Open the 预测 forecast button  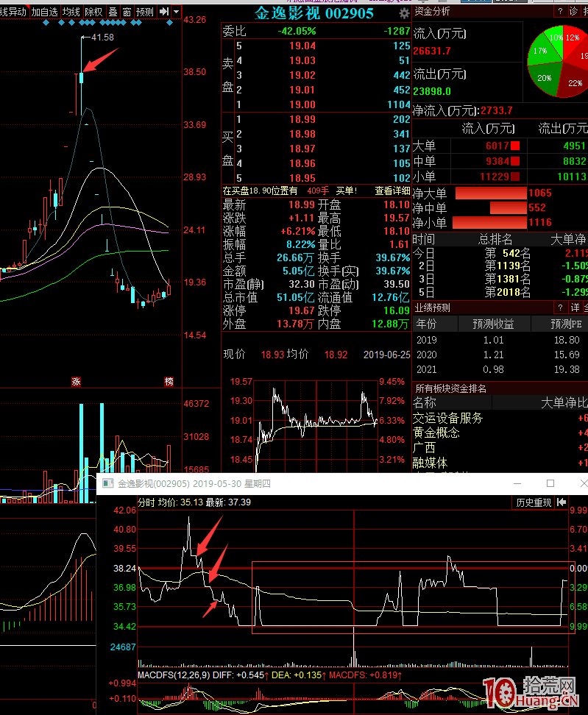(145, 12)
